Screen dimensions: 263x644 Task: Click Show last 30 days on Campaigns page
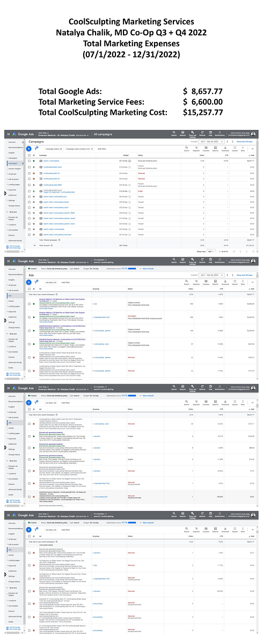click(245, 141)
